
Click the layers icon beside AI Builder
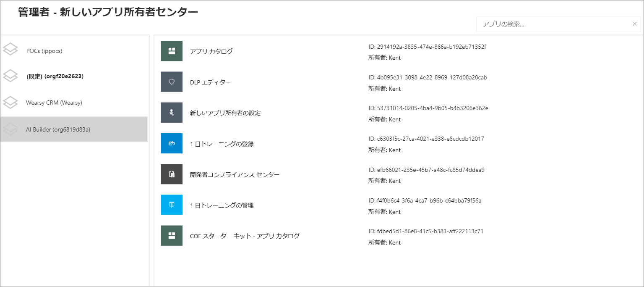tap(10, 129)
